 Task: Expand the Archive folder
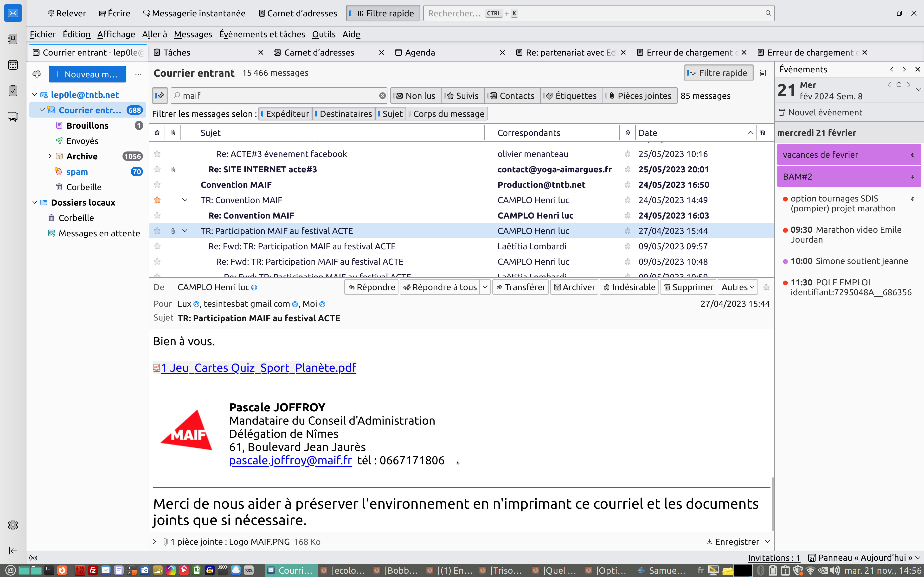[x=50, y=156]
